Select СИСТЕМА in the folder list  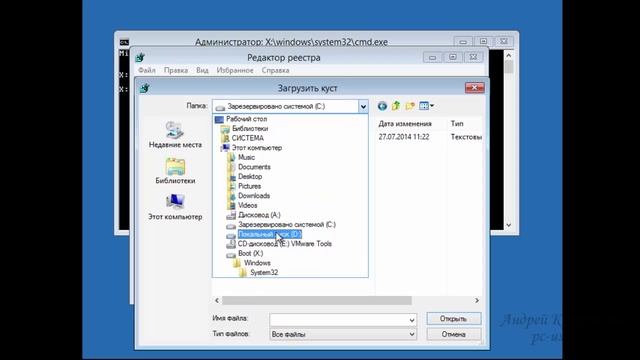[247, 138]
